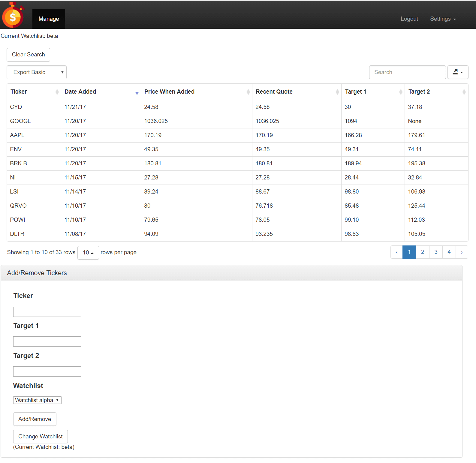Click the 11/08/17 date cell

[x=101, y=234]
